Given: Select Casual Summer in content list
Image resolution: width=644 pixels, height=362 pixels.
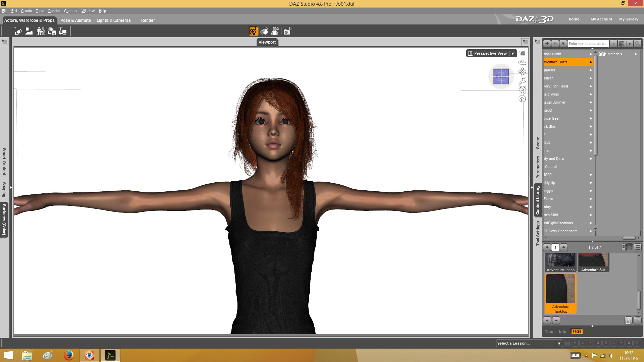Looking at the screenshot, I should (x=554, y=102).
